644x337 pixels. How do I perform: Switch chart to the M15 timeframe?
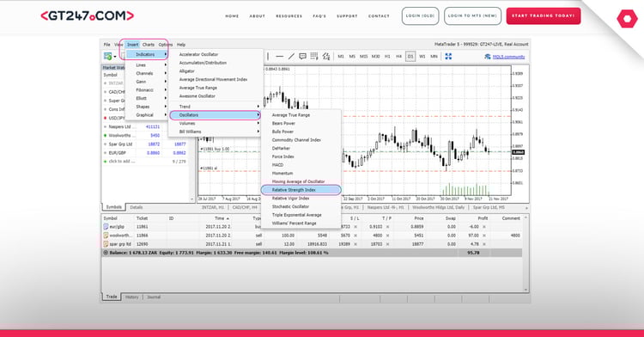pyautogui.click(x=363, y=56)
